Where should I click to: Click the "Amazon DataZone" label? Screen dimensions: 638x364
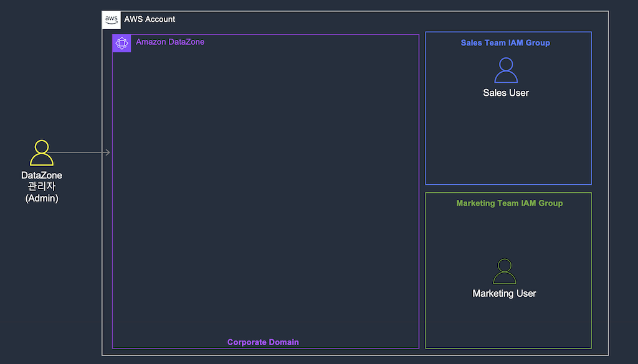coord(170,42)
